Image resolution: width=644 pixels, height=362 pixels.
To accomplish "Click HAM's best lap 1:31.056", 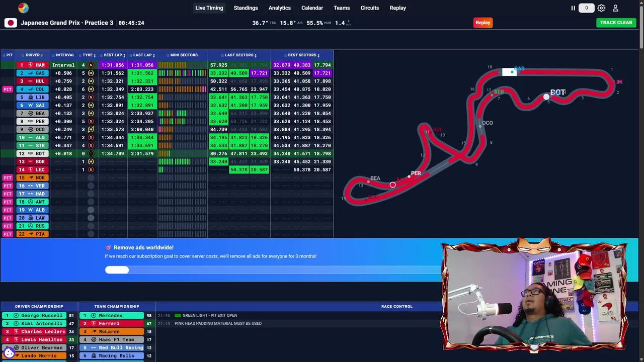I will [113, 65].
